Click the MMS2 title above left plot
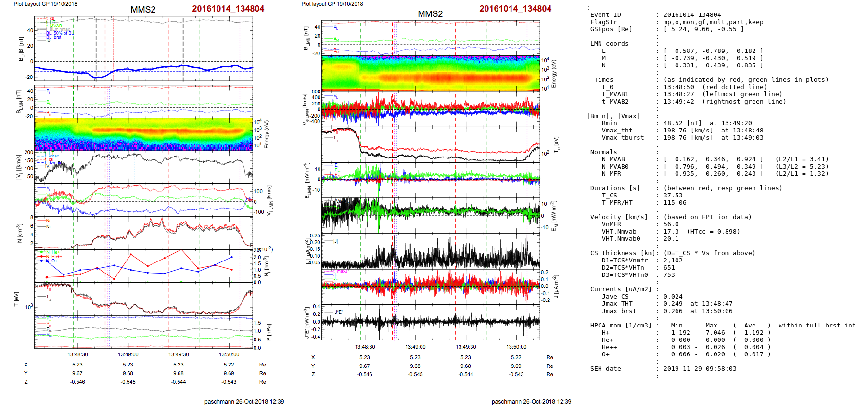868x405 pixels. [x=143, y=10]
